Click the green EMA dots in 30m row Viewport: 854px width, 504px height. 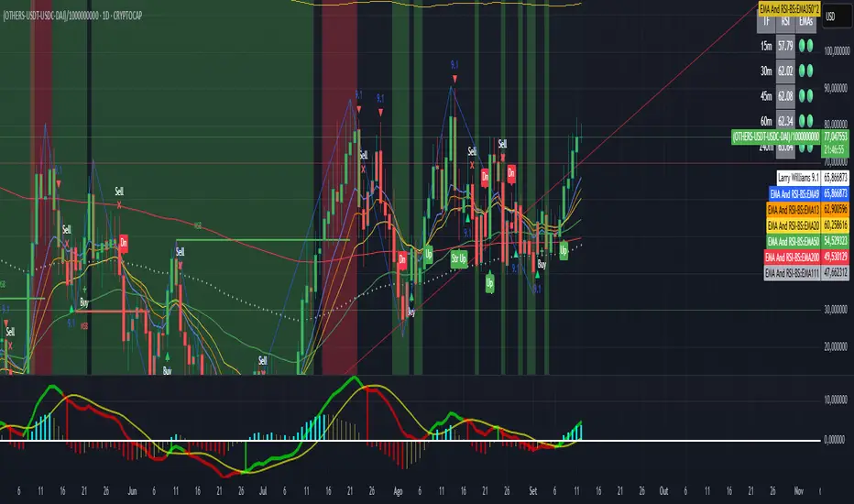pyautogui.click(x=806, y=71)
